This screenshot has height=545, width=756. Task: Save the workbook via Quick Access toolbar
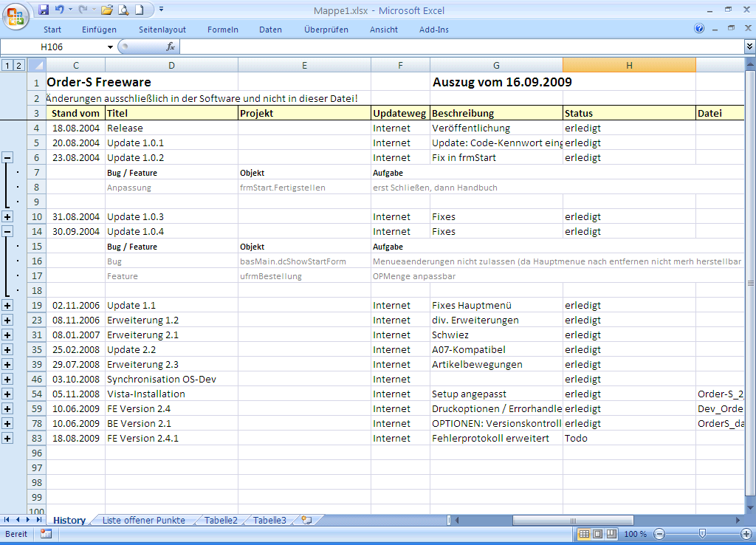tap(44, 10)
